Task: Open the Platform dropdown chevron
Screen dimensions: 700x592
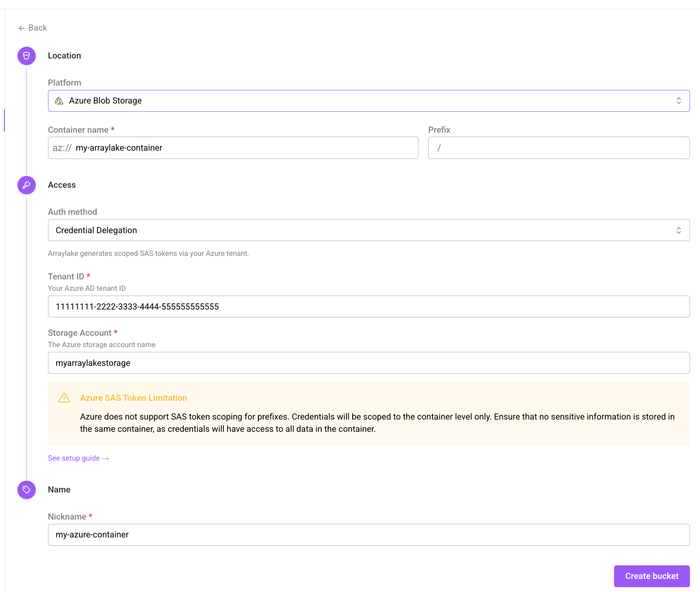Action: (679, 101)
